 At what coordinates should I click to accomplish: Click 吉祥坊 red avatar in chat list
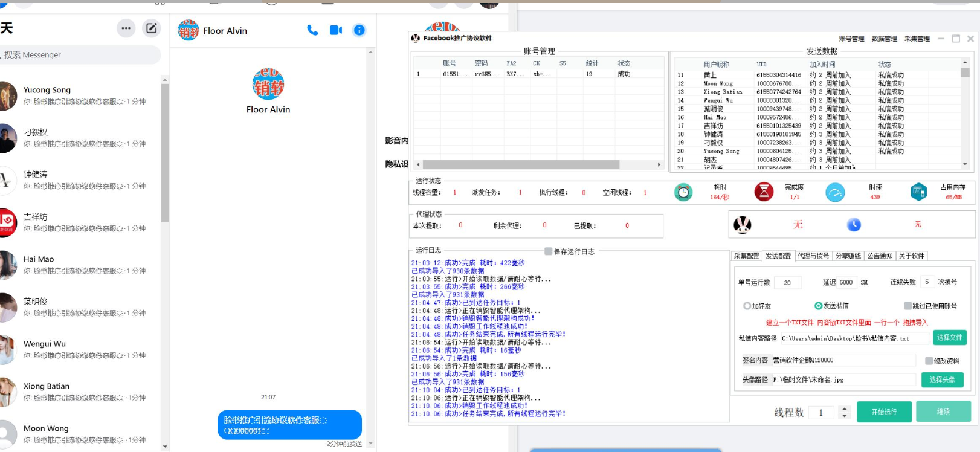coord(6,222)
